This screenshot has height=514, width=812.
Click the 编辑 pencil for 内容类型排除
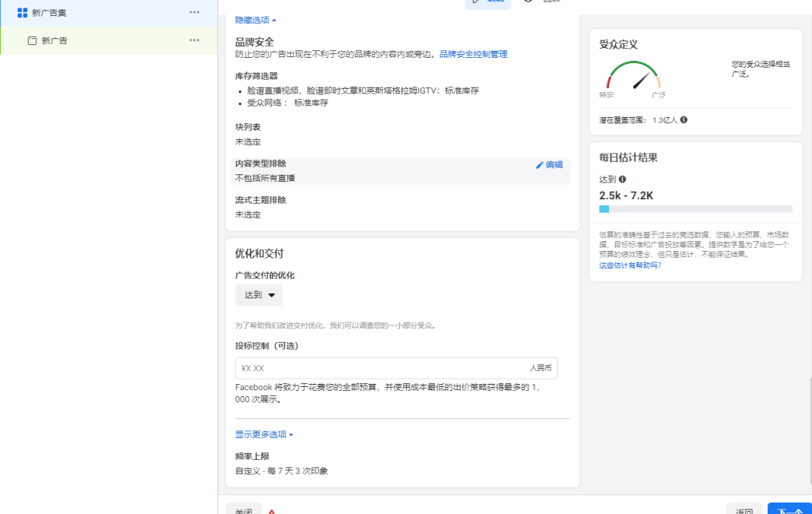[x=549, y=165]
